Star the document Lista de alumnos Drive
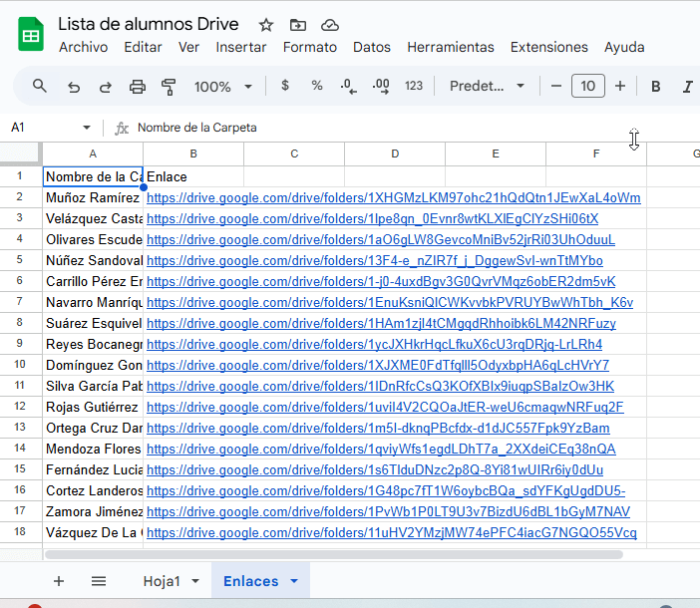700x608 pixels. [266, 25]
